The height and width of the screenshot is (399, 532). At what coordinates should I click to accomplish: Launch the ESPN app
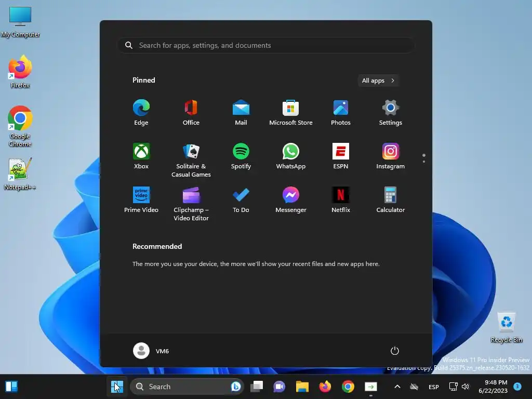[341, 156]
